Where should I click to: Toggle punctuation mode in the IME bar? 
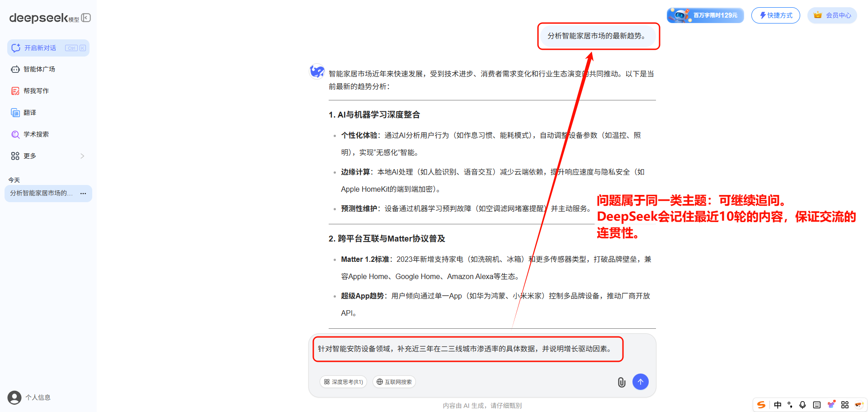(x=790, y=405)
